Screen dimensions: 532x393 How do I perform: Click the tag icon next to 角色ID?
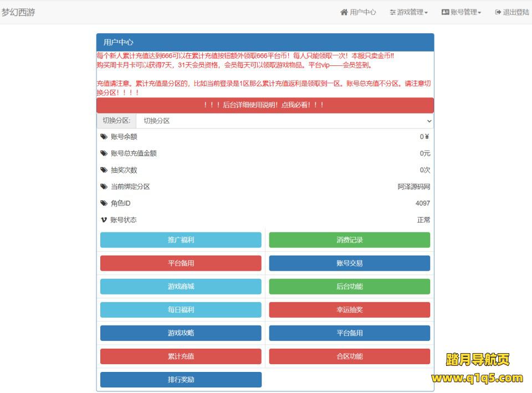pyautogui.click(x=104, y=203)
